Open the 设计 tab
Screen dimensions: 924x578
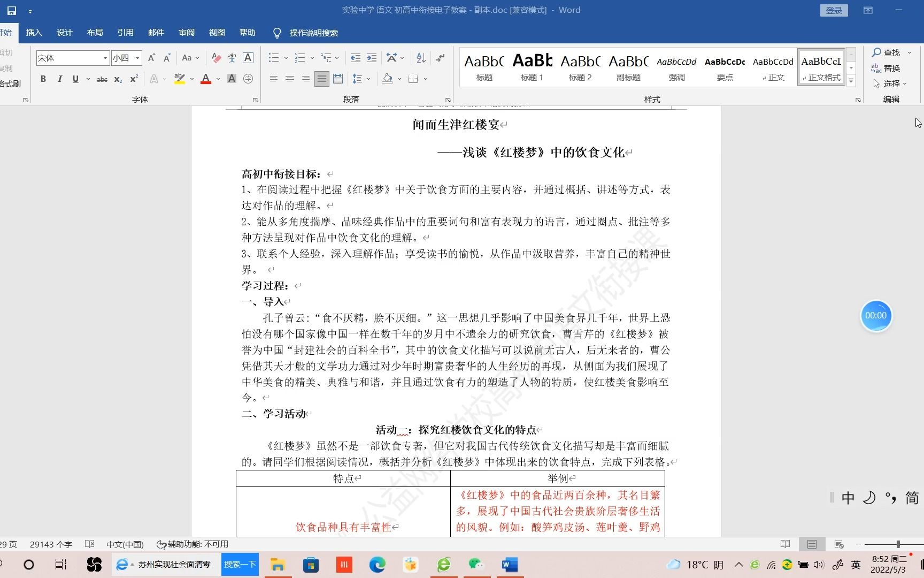point(64,33)
